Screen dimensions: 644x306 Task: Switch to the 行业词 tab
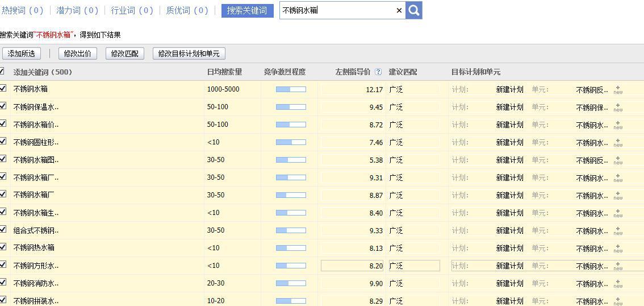(132, 10)
